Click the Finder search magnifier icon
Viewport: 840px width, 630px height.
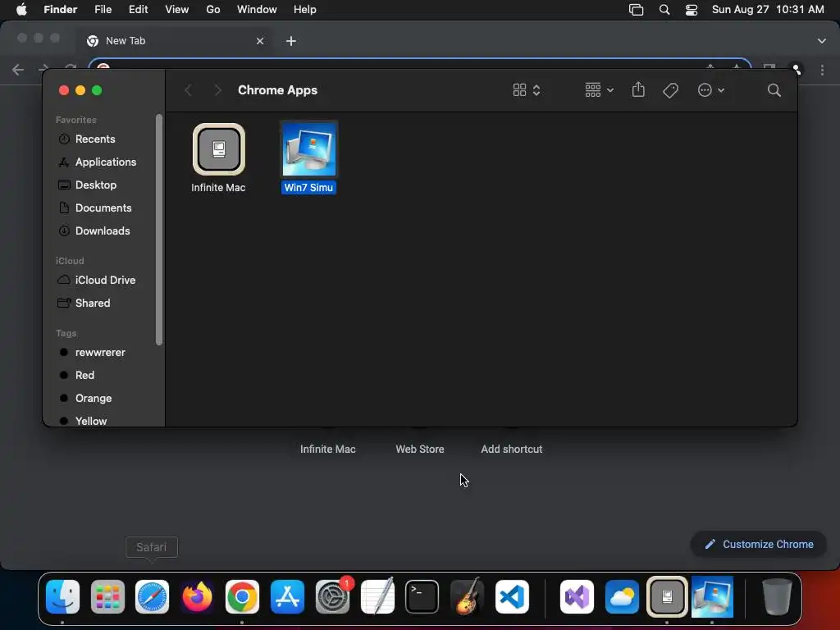774,90
